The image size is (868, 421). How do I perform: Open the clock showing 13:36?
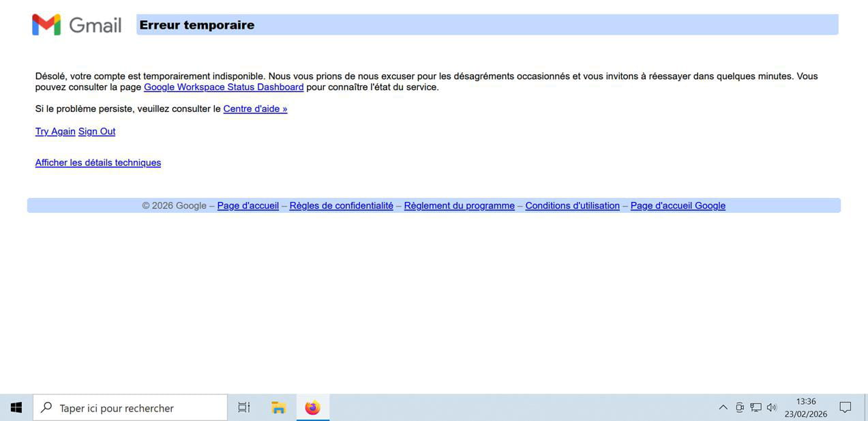point(806,407)
